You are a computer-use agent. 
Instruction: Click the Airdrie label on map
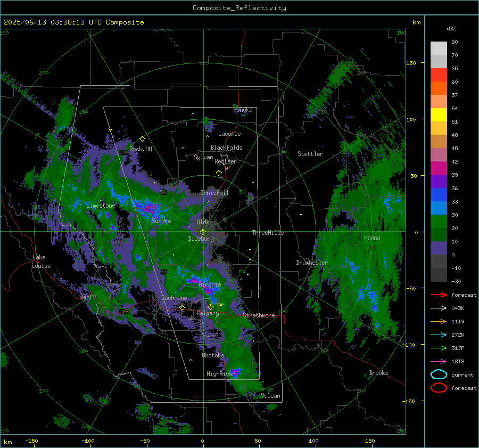click(210, 284)
